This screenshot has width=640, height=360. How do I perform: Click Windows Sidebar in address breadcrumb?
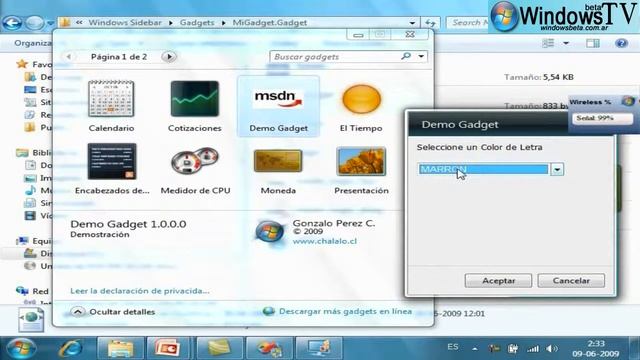click(125, 22)
